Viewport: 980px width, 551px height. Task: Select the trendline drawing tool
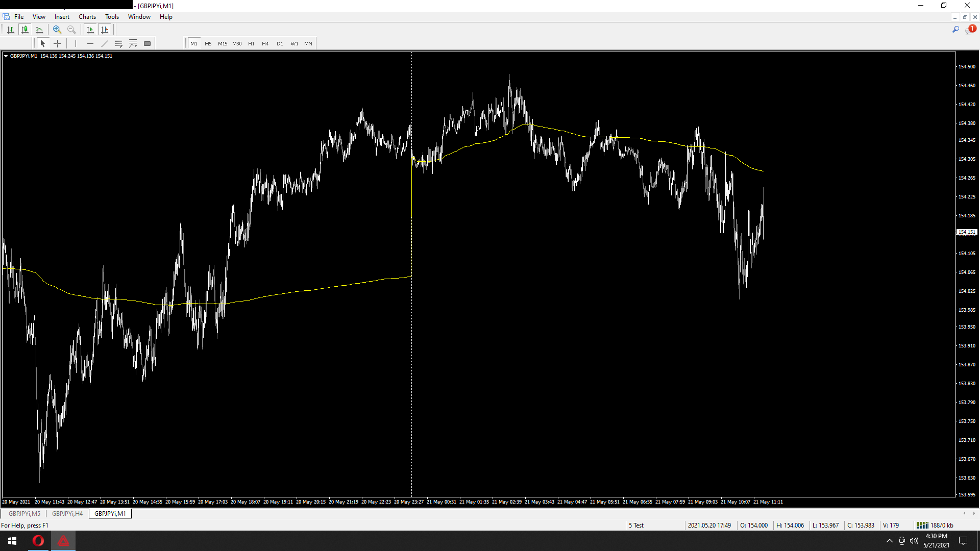click(105, 44)
